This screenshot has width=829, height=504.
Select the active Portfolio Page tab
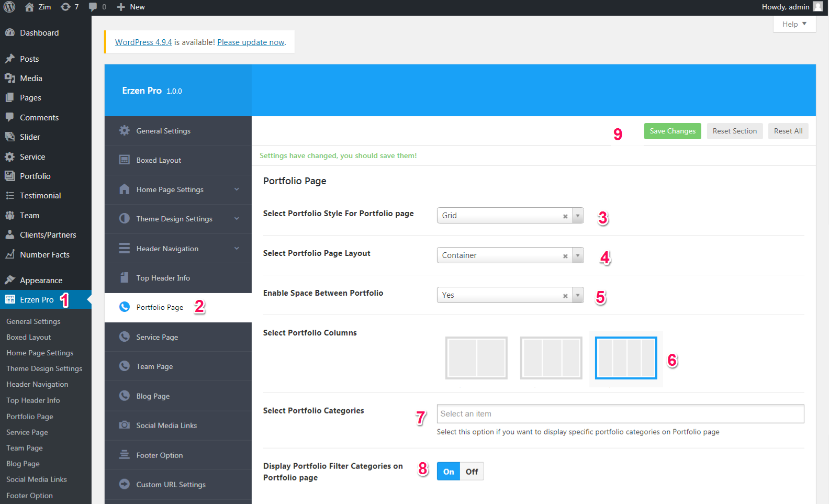tap(178, 307)
